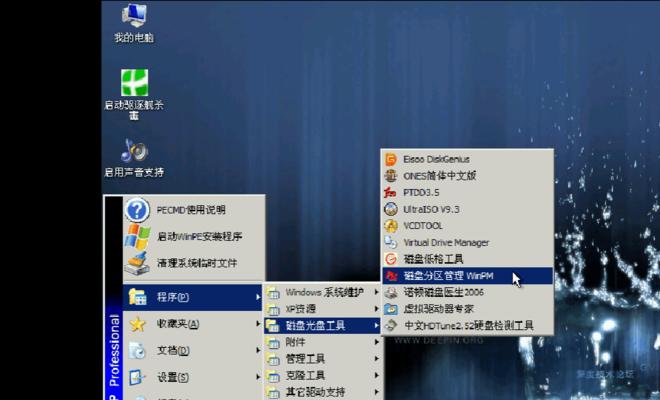Click the document icon beside 文档(D)
The height and width of the screenshot is (400, 660).
coord(137,350)
